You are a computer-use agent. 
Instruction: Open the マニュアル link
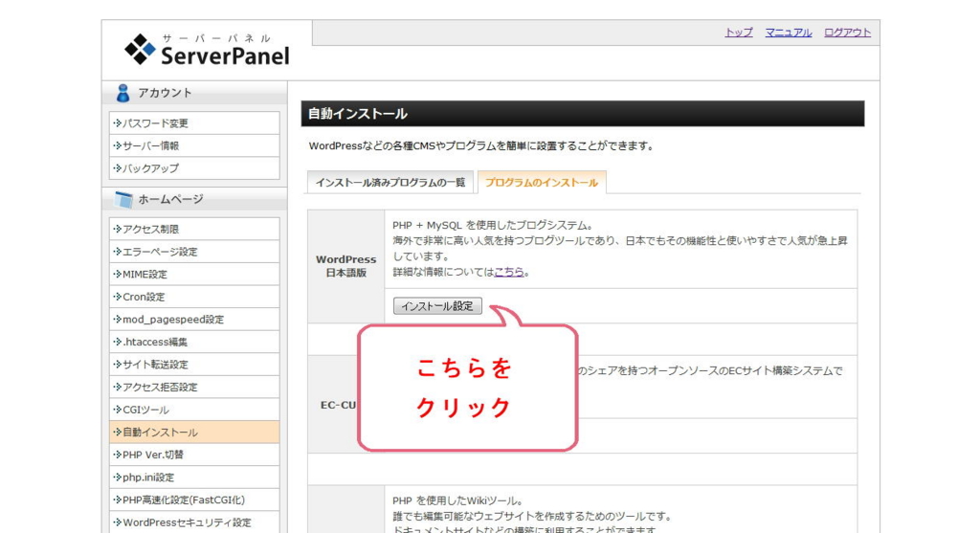pos(789,33)
